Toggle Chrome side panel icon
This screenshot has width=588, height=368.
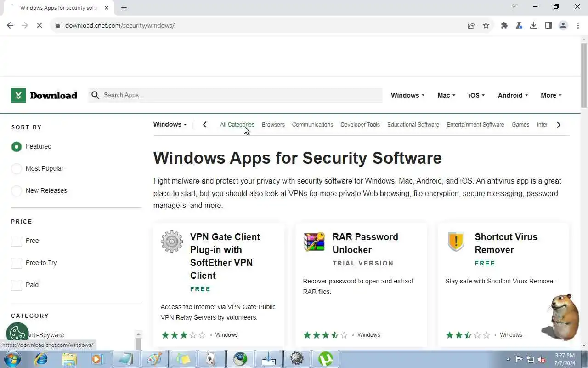click(548, 25)
